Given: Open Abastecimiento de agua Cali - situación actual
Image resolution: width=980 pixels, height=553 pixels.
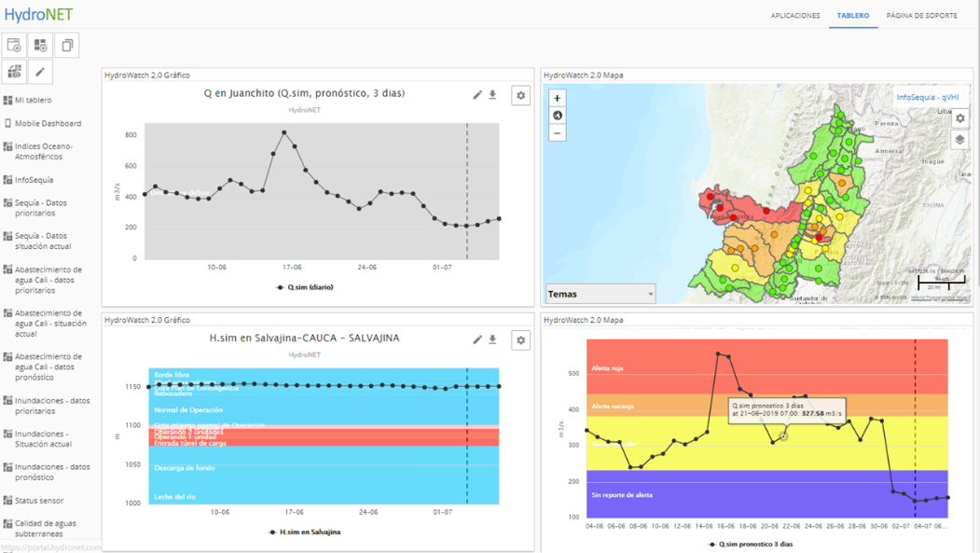Looking at the screenshot, I should (50, 324).
